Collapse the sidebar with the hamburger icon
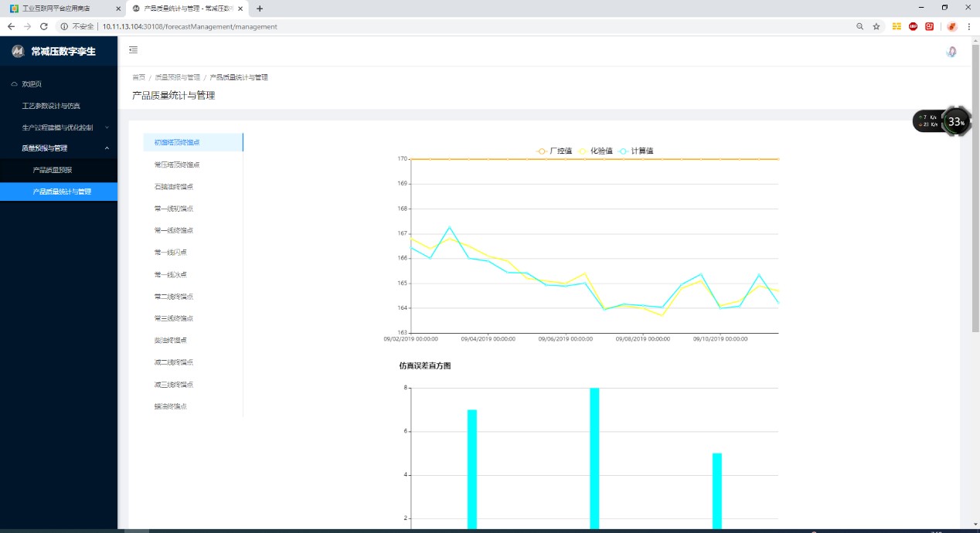The image size is (980, 533). (133, 50)
